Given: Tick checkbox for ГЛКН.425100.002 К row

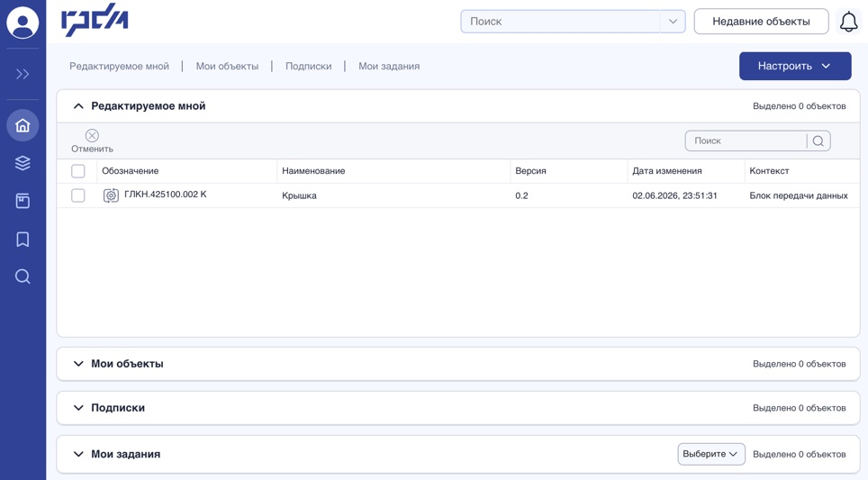Looking at the screenshot, I should (78, 195).
